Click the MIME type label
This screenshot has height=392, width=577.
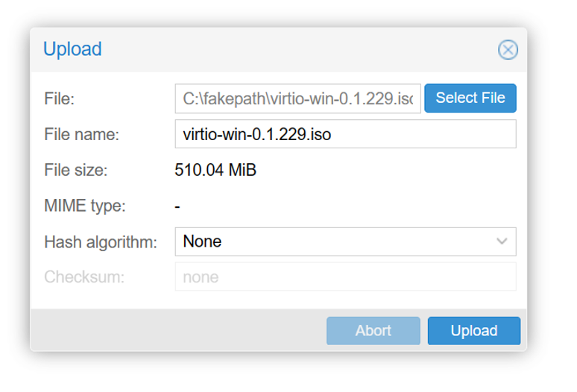coord(85,206)
